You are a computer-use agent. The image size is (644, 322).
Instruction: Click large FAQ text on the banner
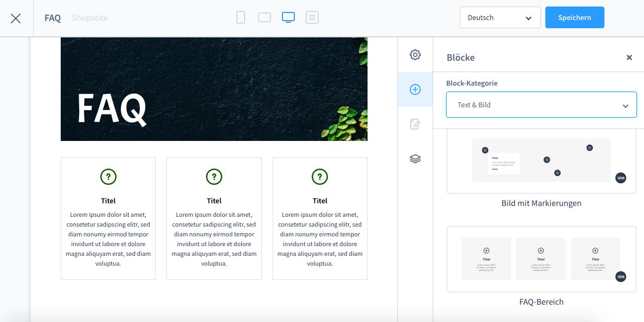coord(112,109)
